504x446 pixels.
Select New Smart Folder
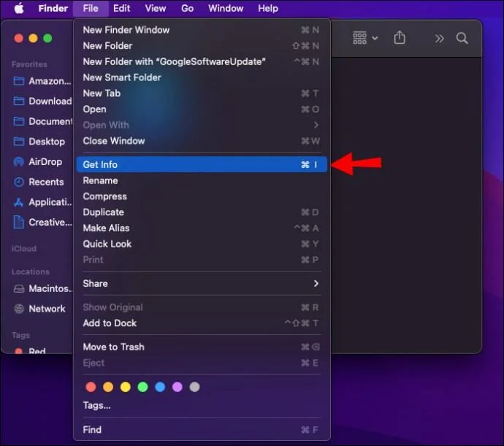point(202,77)
